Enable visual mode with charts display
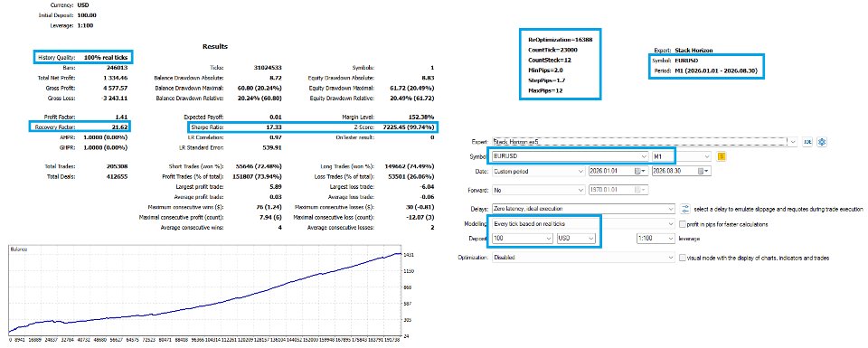The height and width of the screenshot is (348, 868). pyautogui.click(x=683, y=258)
